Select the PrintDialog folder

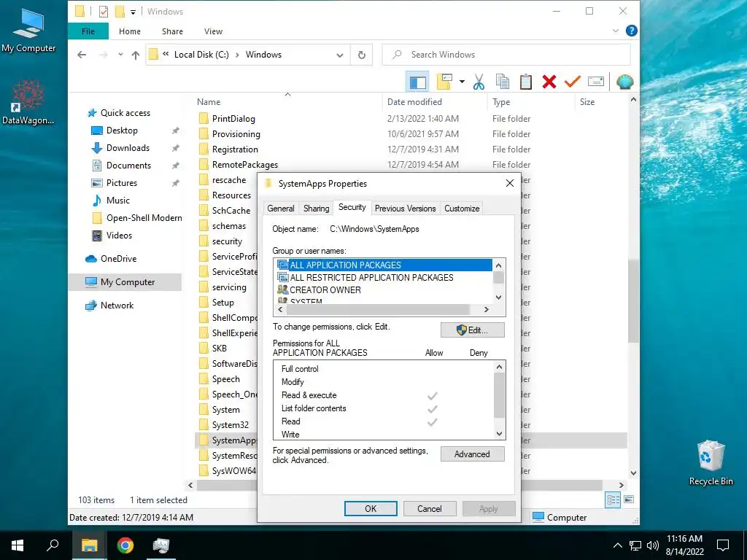[x=233, y=119]
